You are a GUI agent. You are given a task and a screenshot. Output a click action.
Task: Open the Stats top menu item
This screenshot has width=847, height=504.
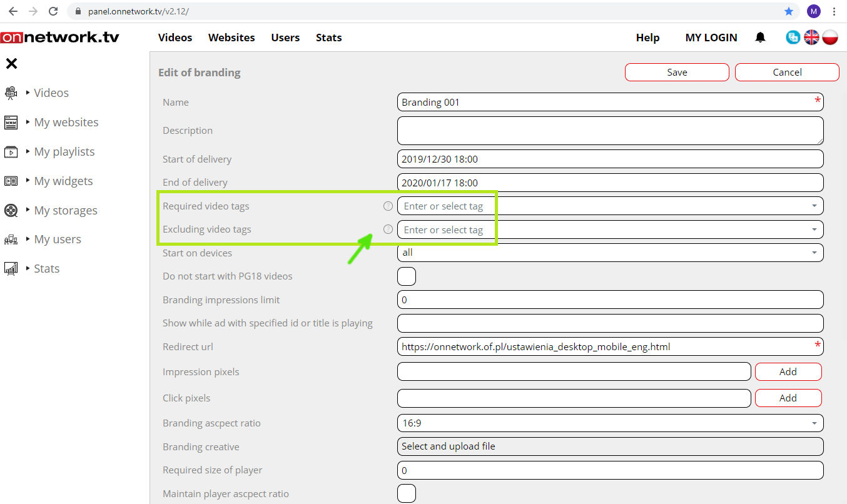click(x=328, y=38)
